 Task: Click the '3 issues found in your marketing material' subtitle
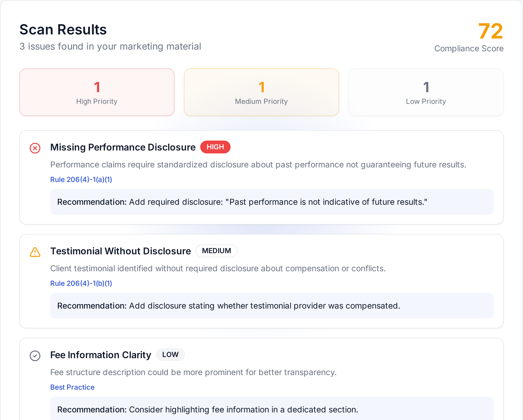110,46
